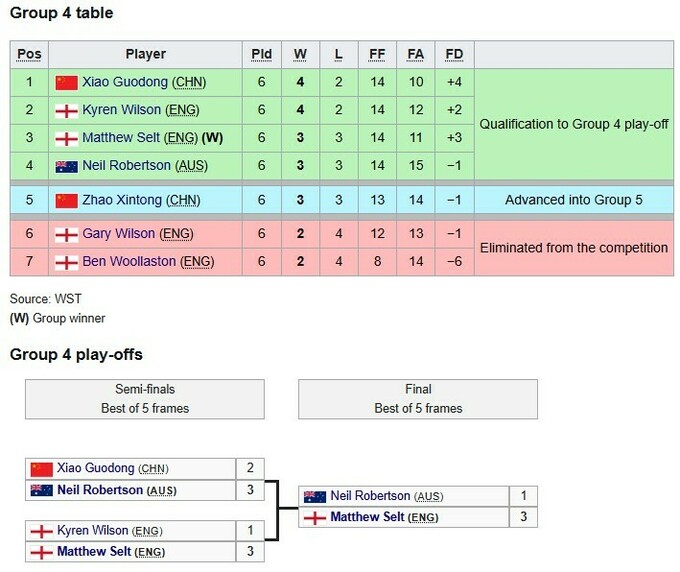The image size is (680, 572).
Task: Open Neil Robertson link in Final bracket
Action: point(370,497)
